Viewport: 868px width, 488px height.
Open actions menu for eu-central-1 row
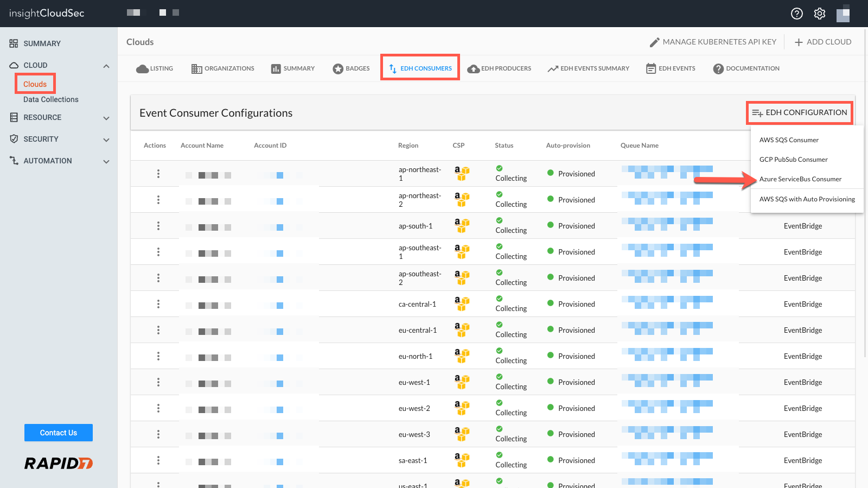(x=158, y=330)
